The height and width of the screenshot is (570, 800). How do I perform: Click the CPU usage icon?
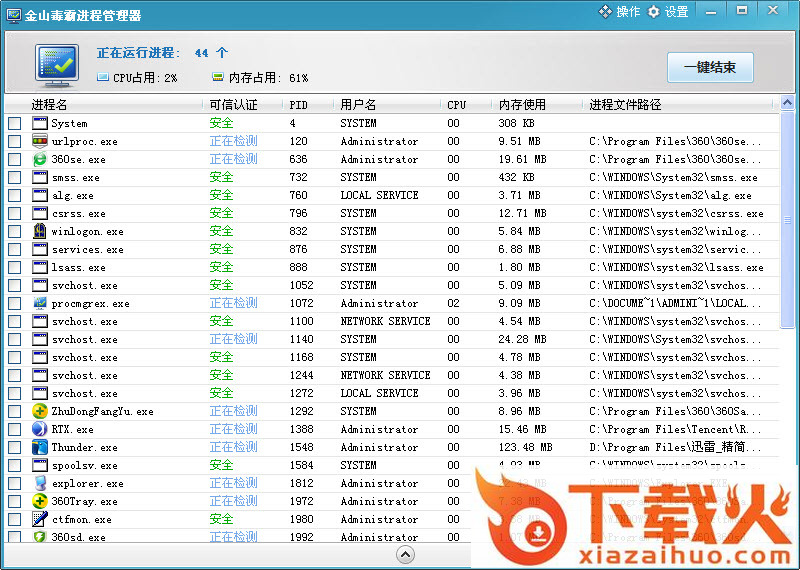103,77
